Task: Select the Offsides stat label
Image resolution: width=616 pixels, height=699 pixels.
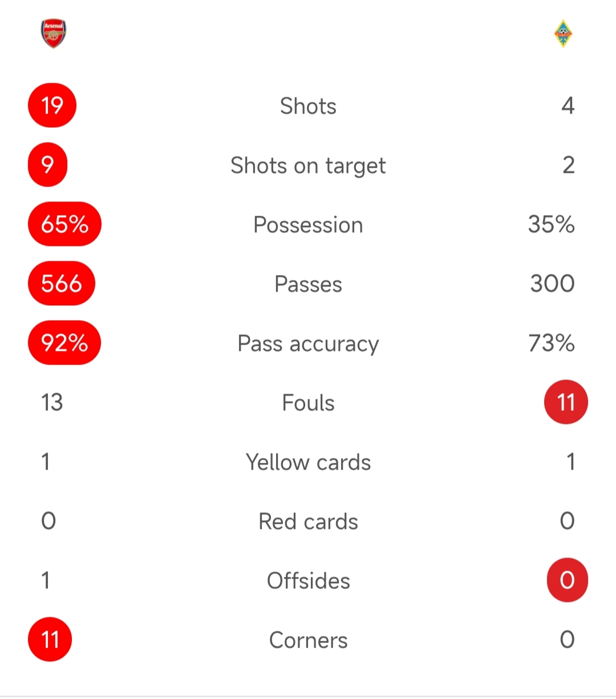Action: click(x=308, y=581)
